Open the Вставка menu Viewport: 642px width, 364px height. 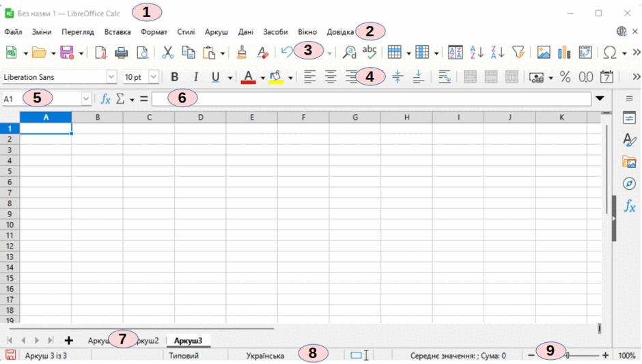coord(117,32)
